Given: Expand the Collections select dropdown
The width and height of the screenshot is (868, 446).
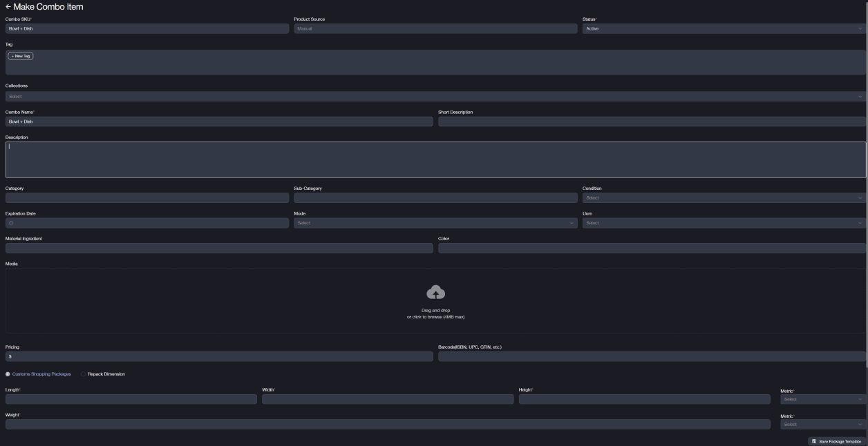Looking at the screenshot, I should (x=435, y=97).
